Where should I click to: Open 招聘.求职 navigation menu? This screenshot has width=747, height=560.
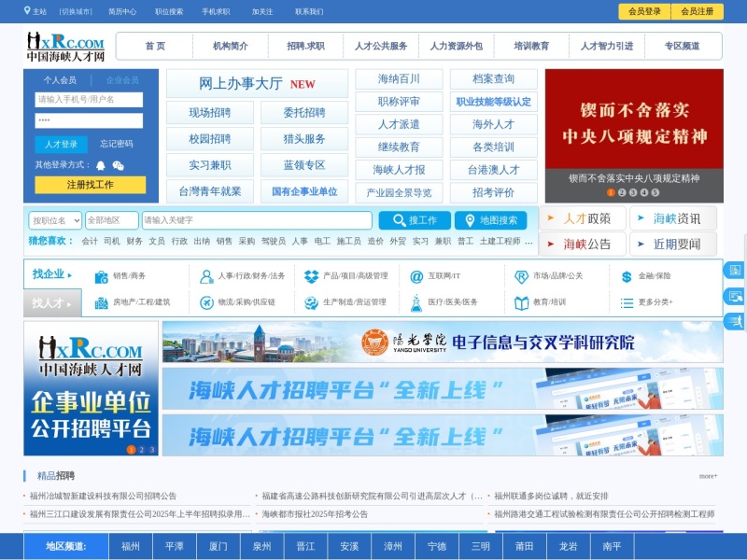306,46
